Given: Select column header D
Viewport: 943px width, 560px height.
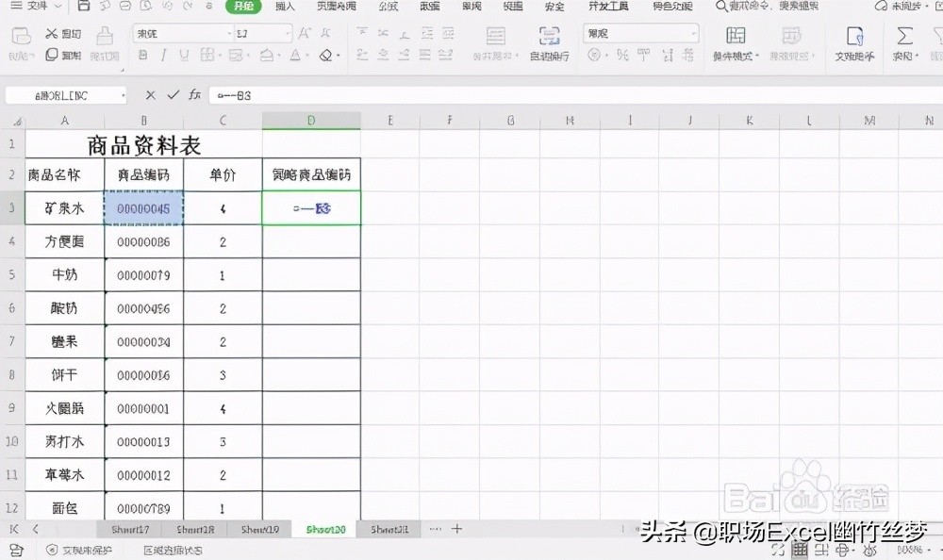Looking at the screenshot, I should 311,121.
